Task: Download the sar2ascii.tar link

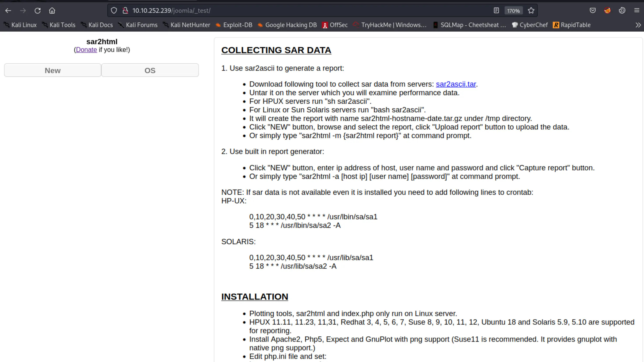Action: point(456,84)
